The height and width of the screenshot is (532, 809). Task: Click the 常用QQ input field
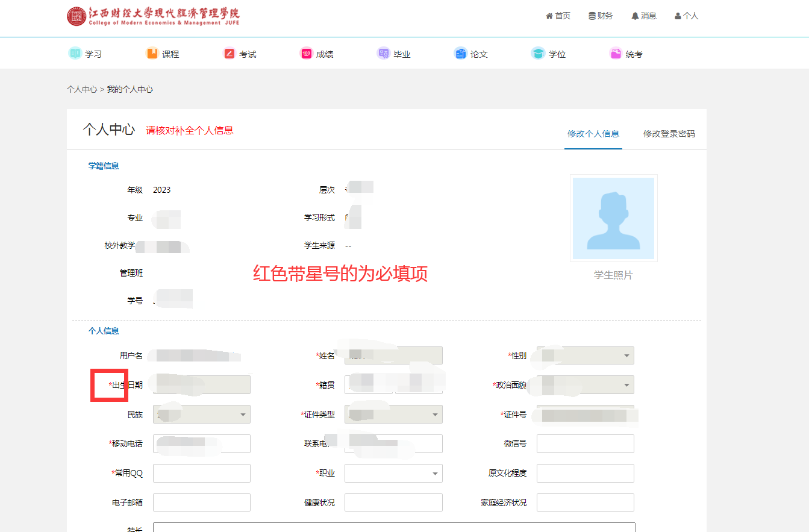point(201,474)
